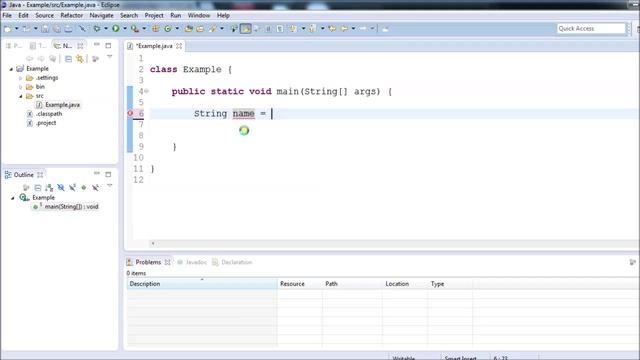Click the Search flashlight toolbar icon
The height and width of the screenshot is (360, 640).
click(213, 29)
